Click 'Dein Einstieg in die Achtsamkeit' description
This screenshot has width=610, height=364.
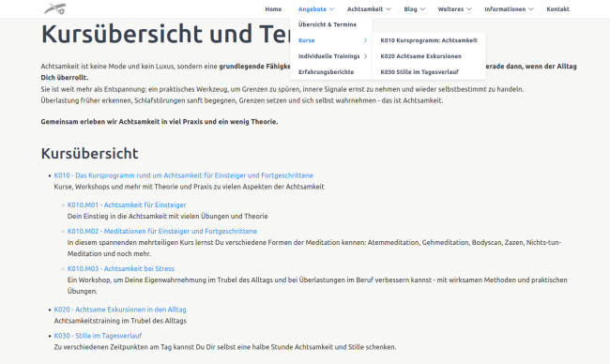(168, 216)
